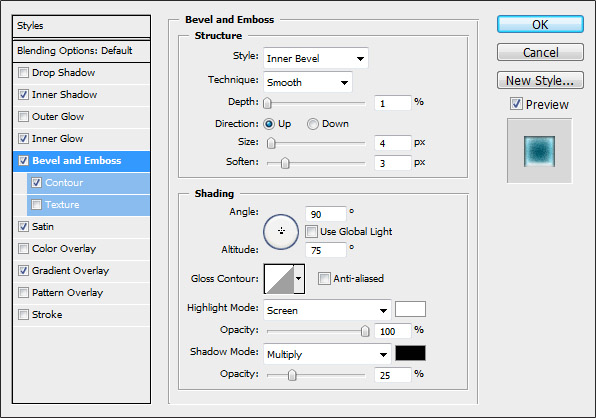Click the New Style... button

pos(540,80)
